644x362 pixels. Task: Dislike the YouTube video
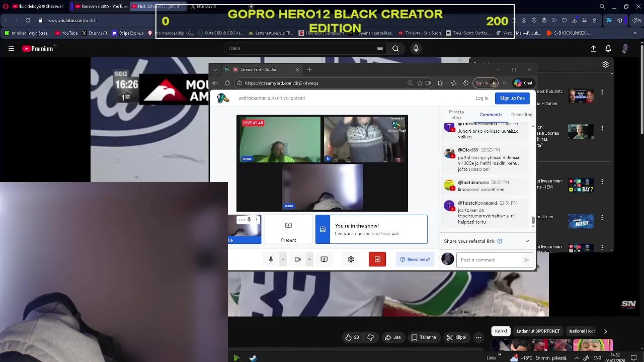coord(371,337)
